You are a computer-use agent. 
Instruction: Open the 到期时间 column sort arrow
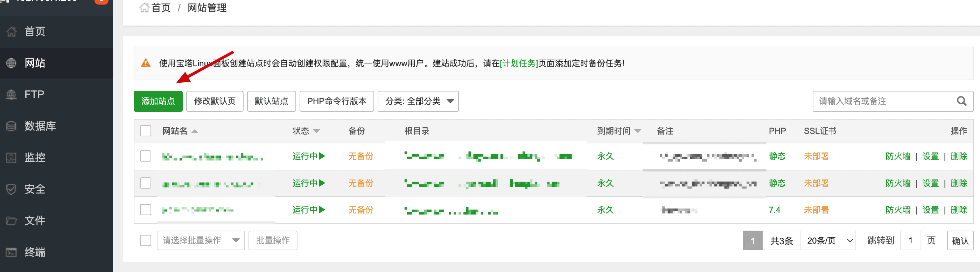tap(638, 131)
